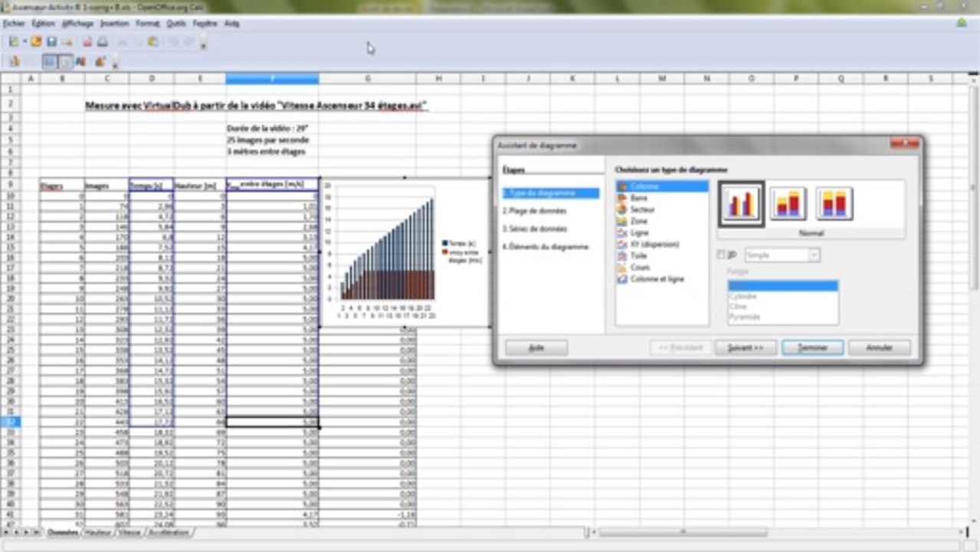Click the New document toolbar icon
Screen dimensions: 980x552
[x=14, y=41]
